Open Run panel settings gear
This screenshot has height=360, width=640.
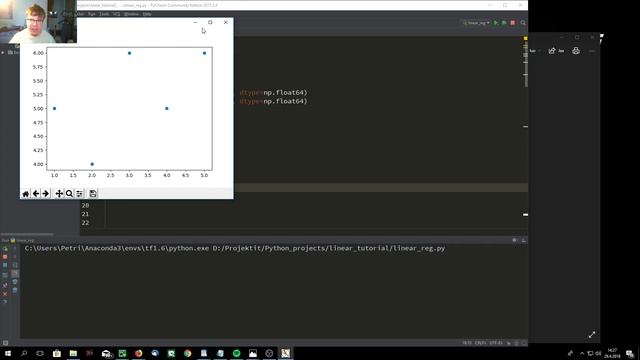tap(515, 240)
